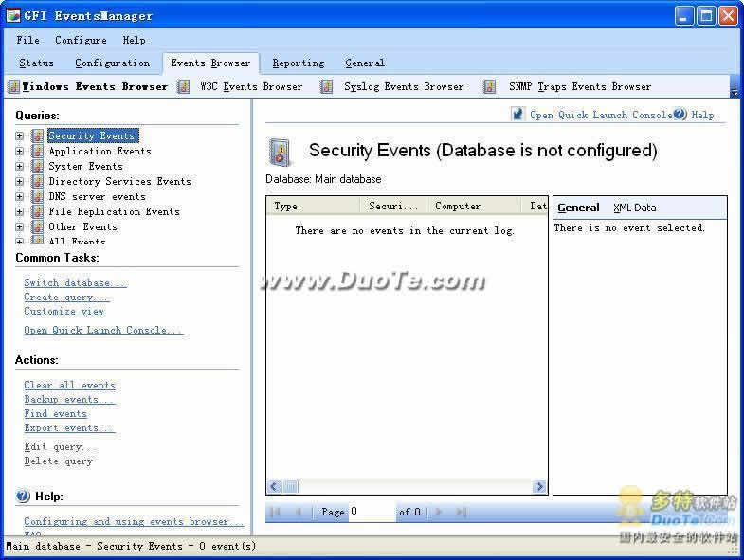The image size is (744, 560).
Task: Click the Edit query action
Action: point(60,446)
